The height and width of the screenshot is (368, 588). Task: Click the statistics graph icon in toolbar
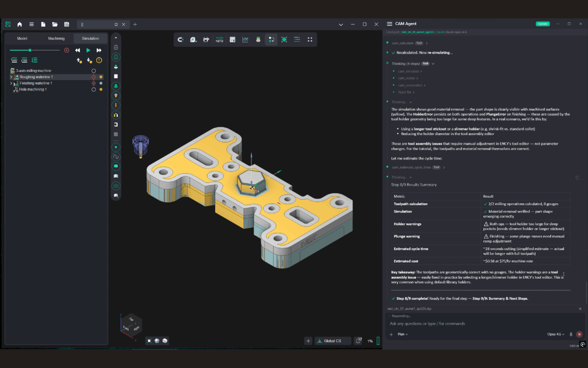click(245, 39)
